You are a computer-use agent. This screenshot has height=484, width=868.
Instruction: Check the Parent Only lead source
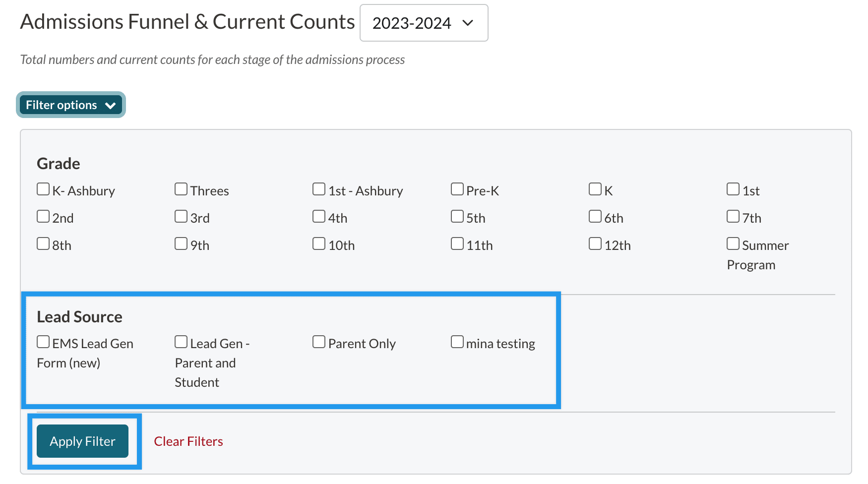(319, 342)
